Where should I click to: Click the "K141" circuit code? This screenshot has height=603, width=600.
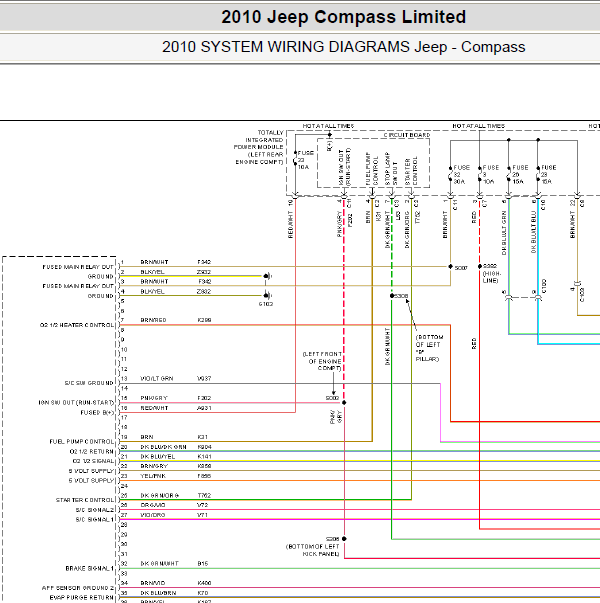point(204,456)
